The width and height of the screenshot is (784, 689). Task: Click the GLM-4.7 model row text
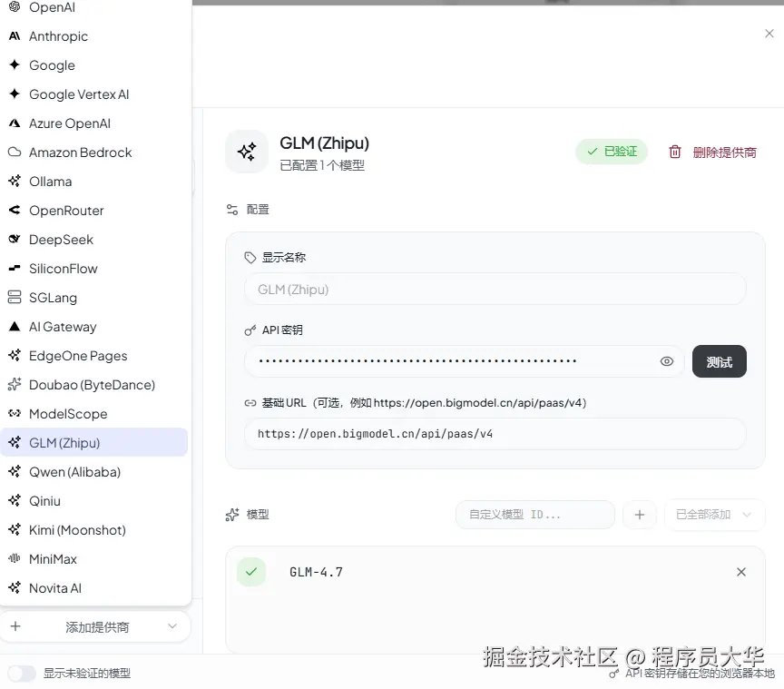coord(316,572)
